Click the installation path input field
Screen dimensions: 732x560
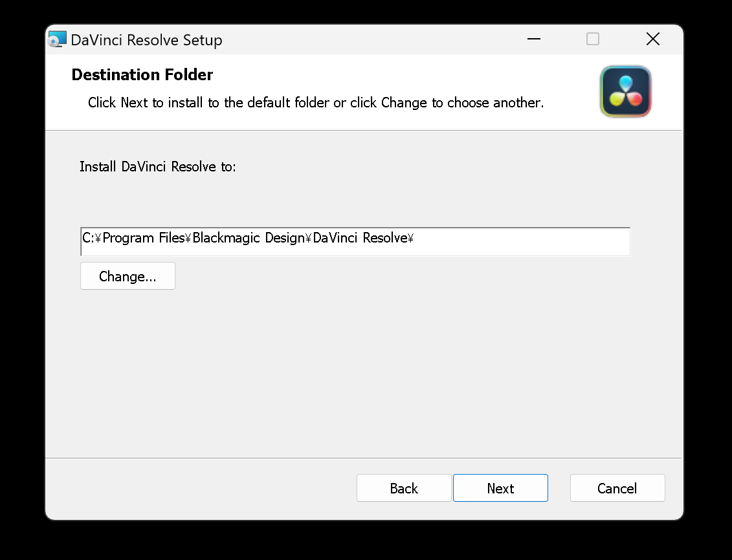click(x=355, y=242)
